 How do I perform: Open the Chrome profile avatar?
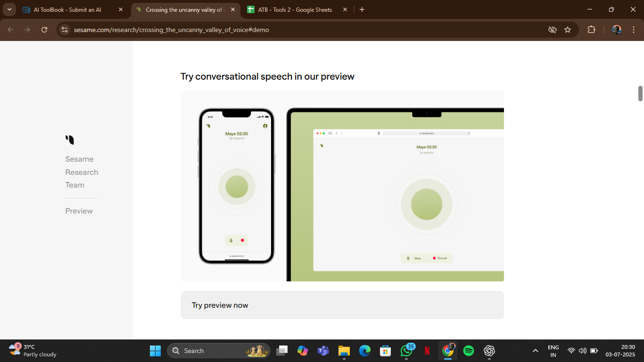point(617,30)
